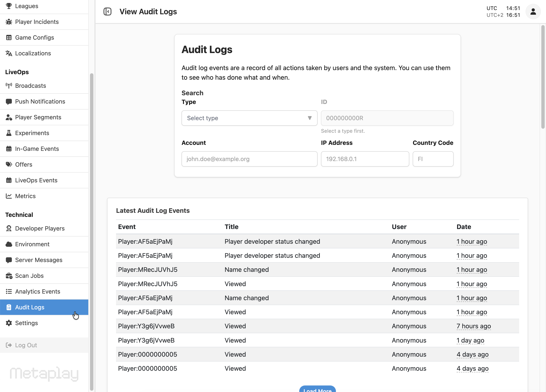This screenshot has width=546, height=392.
Task: Open Push Notifications via the chat bubble icon
Action: click(x=9, y=101)
